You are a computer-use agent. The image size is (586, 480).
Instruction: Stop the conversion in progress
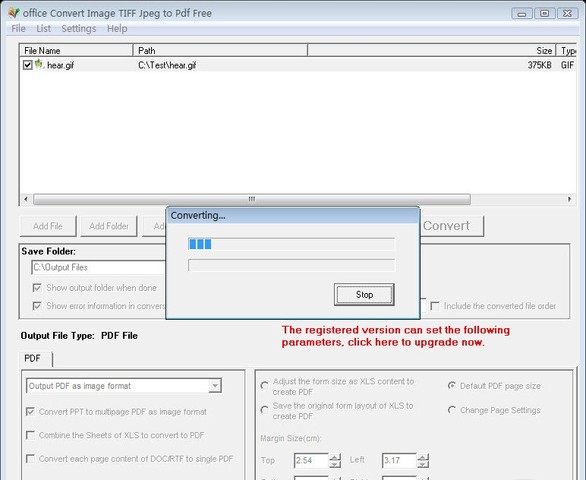(364, 295)
